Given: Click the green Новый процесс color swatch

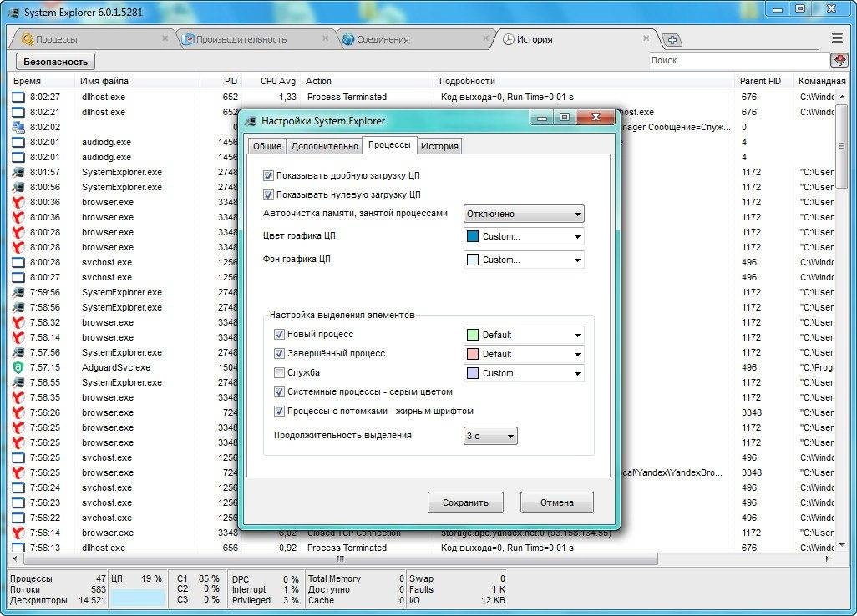Looking at the screenshot, I should tap(473, 335).
